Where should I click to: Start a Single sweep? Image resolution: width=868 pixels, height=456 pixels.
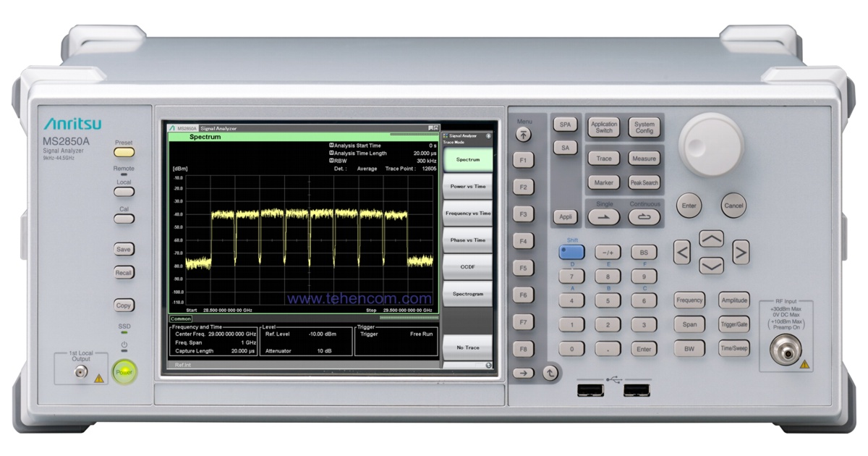[603, 216]
